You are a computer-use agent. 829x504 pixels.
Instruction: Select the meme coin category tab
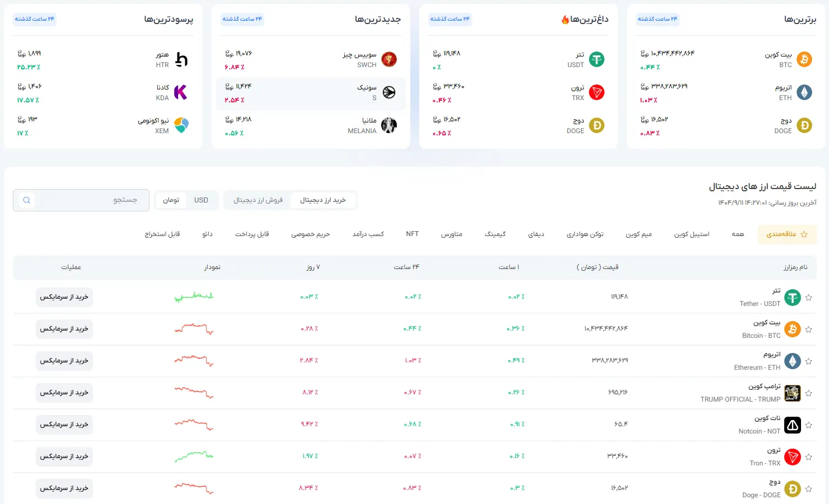tap(638, 234)
